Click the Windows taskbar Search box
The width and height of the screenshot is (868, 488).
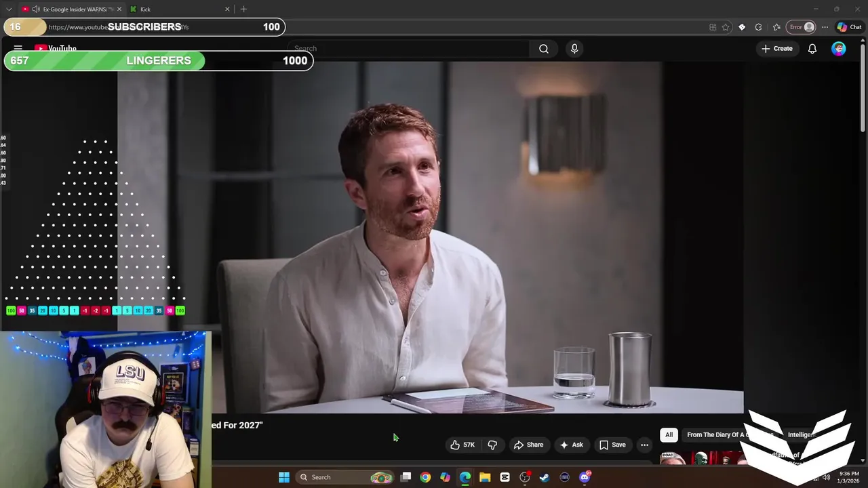point(346,477)
